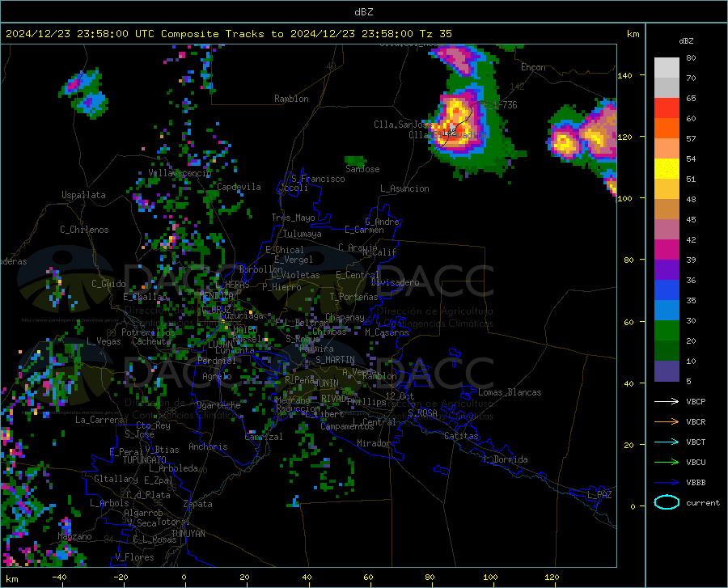
Task: Click the SanJose label
Action: [x=362, y=169]
